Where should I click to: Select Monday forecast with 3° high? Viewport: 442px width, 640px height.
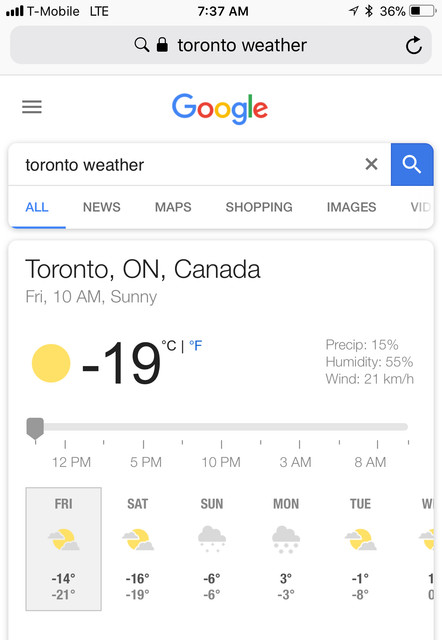[x=286, y=549]
